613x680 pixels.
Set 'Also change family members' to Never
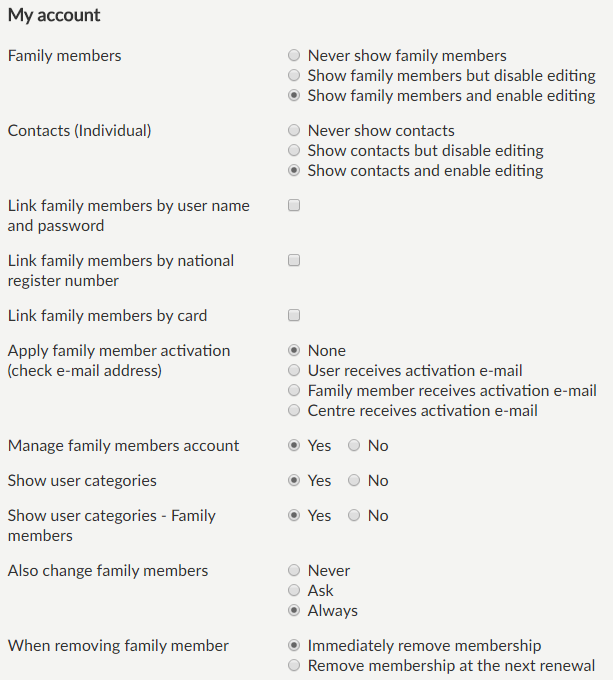click(294, 571)
